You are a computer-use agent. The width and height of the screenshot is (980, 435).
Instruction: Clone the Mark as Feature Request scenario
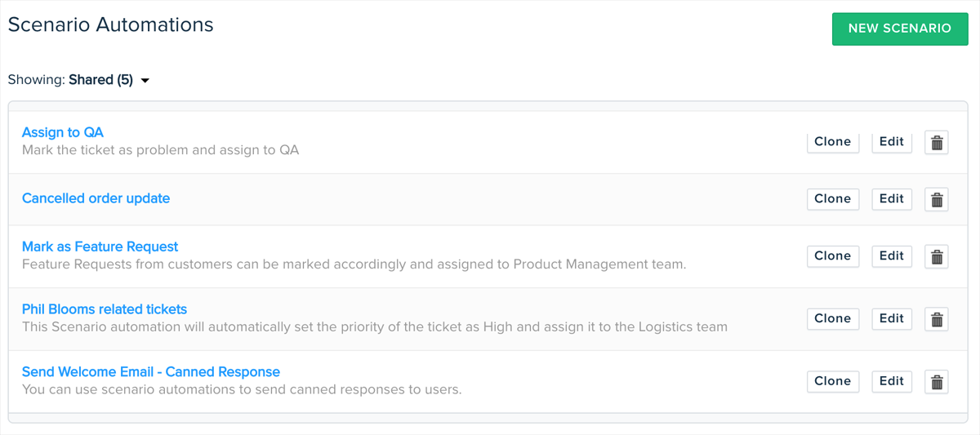(x=832, y=256)
